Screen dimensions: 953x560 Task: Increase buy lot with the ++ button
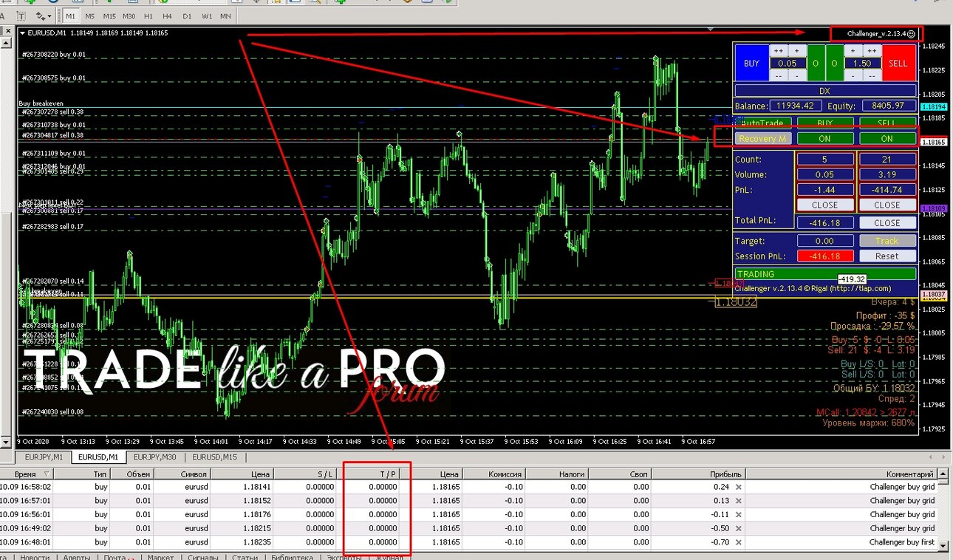coord(779,50)
